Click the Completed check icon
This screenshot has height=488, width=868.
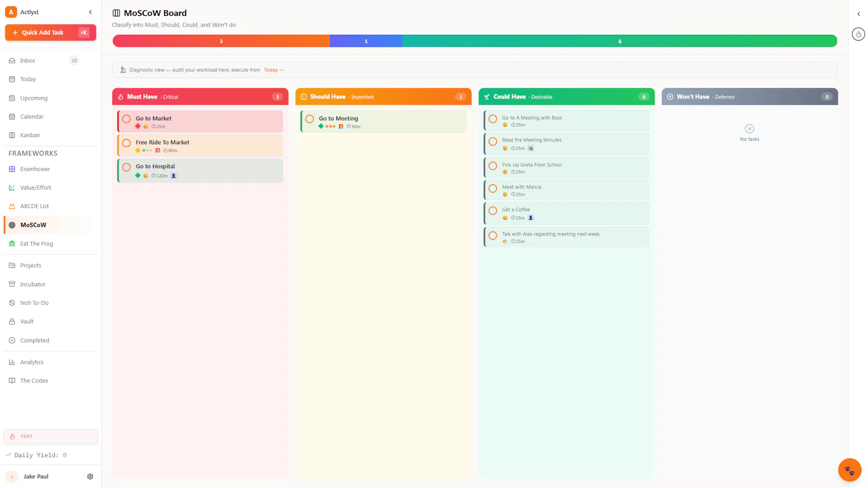click(x=12, y=341)
